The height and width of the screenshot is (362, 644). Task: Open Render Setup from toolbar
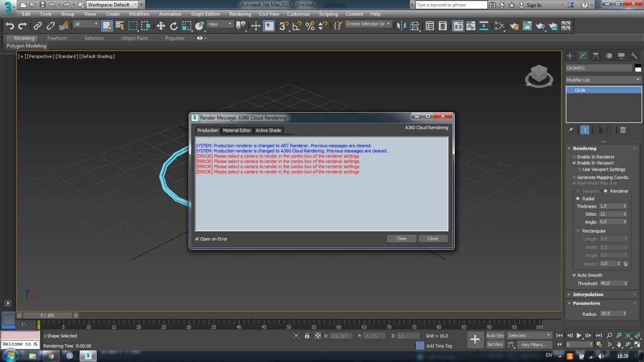(x=514, y=26)
